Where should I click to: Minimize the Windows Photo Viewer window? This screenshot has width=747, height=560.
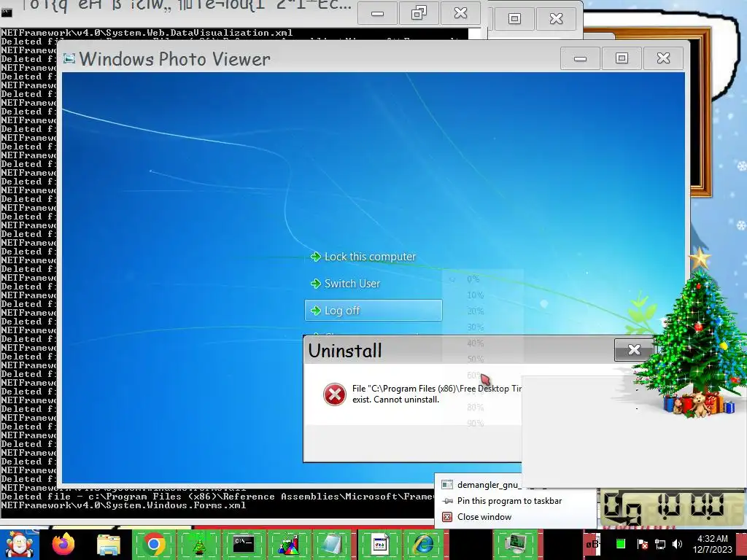pyautogui.click(x=580, y=58)
